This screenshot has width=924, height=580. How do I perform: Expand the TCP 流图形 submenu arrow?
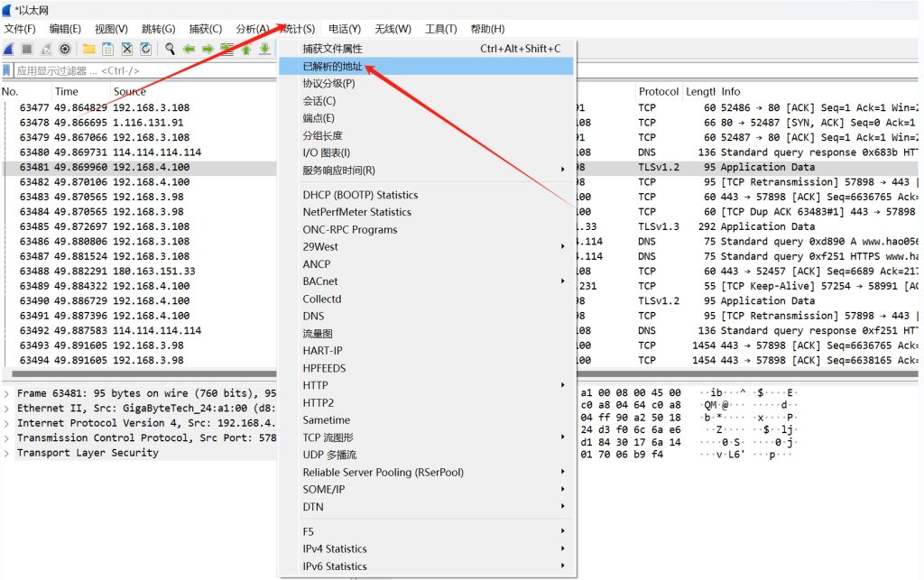pyautogui.click(x=563, y=437)
